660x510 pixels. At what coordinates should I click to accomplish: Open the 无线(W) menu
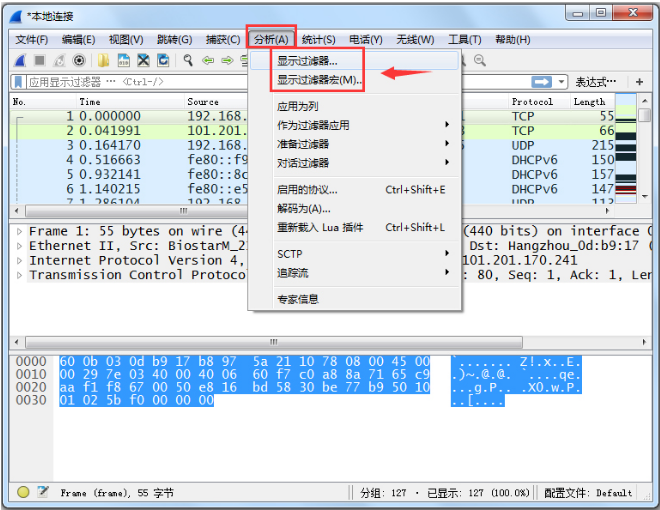click(x=415, y=40)
